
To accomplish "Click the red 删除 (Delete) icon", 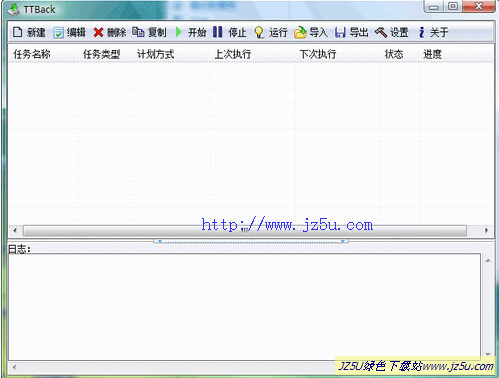I will pos(99,32).
